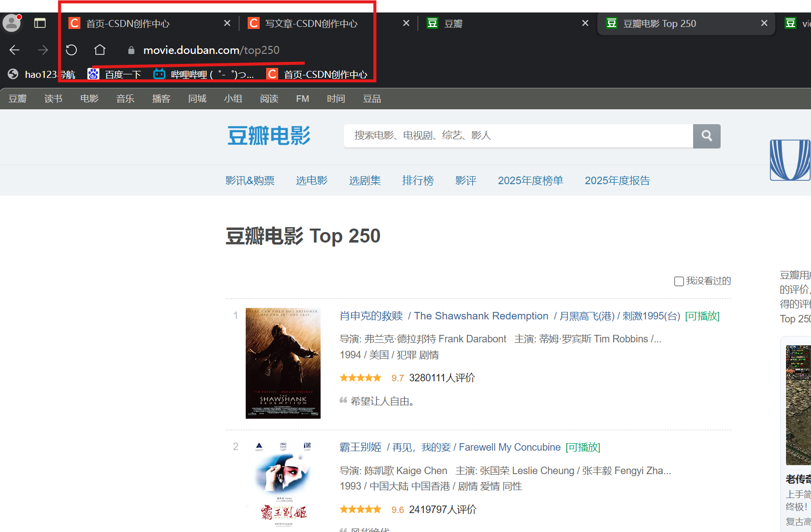This screenshot has height=532, width=811.
Task: Open the browser profile avatar
Action: 12,23
